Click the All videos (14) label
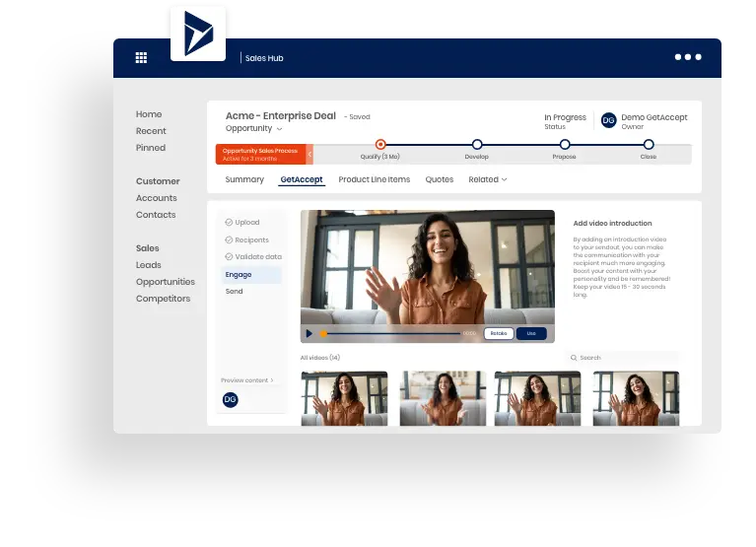Image resolution: width=756 pixels, height=547 pixels. (320, 358)
